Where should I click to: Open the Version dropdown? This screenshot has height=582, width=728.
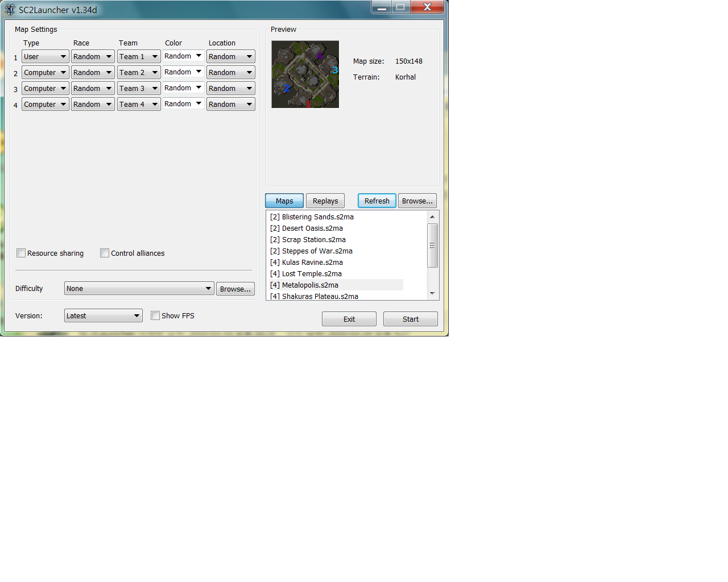(x=103, y=316)
